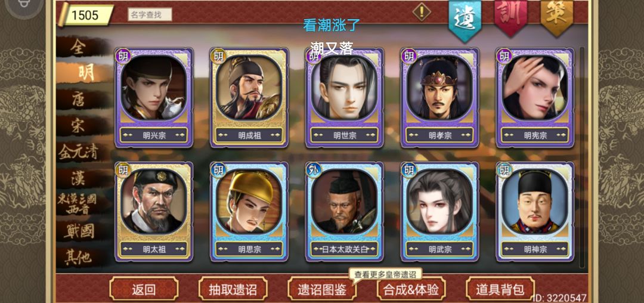Open the 日本太政关白 card
This screenshot has height=303, width=644.
(344, 211)
